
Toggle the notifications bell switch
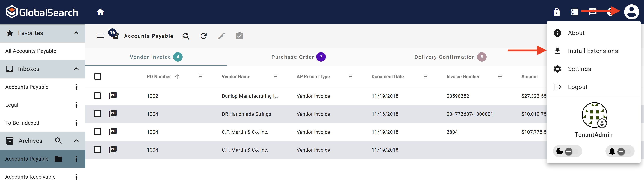click(620, 151)
